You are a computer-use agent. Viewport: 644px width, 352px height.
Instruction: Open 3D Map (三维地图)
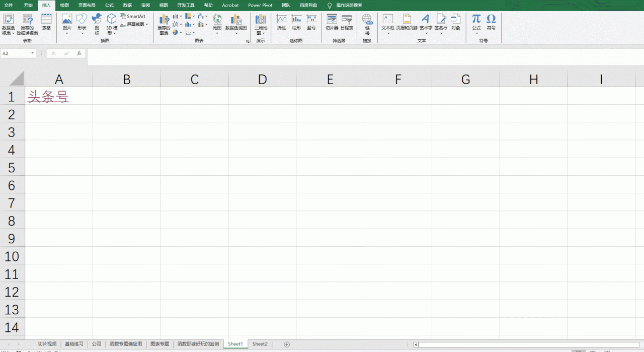(x=261, y=24)
